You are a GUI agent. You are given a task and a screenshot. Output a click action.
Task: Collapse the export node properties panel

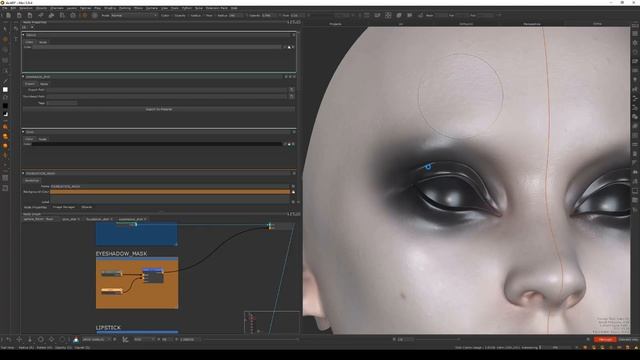(23, 76)
